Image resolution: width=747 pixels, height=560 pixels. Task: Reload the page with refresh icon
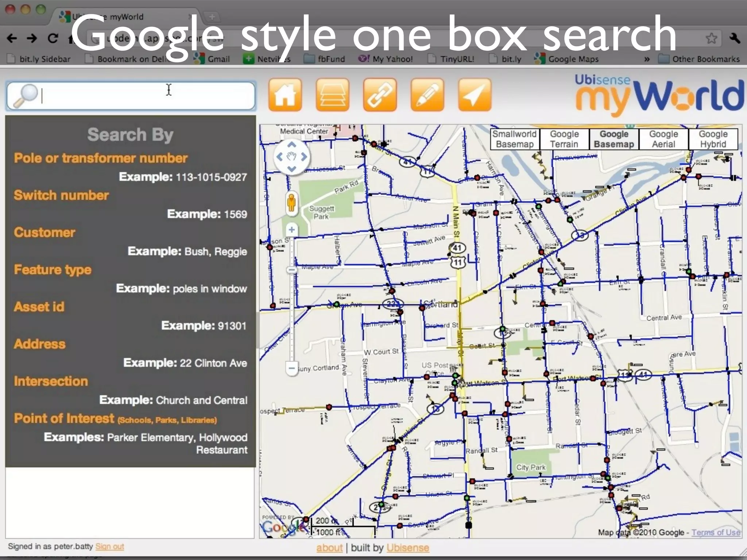coord(53,38)
